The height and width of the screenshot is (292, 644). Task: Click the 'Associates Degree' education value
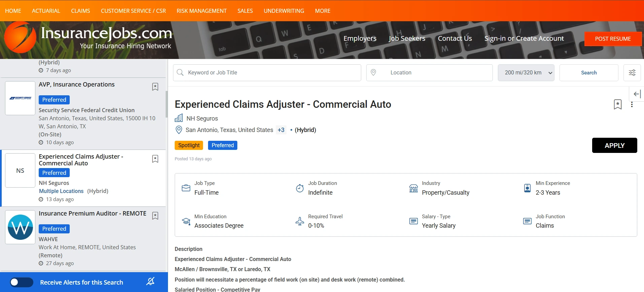pos(219,226)
